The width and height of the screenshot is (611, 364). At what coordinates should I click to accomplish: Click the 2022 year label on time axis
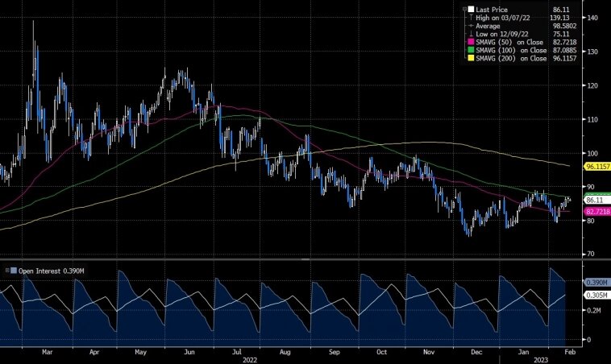click(250, 360)
